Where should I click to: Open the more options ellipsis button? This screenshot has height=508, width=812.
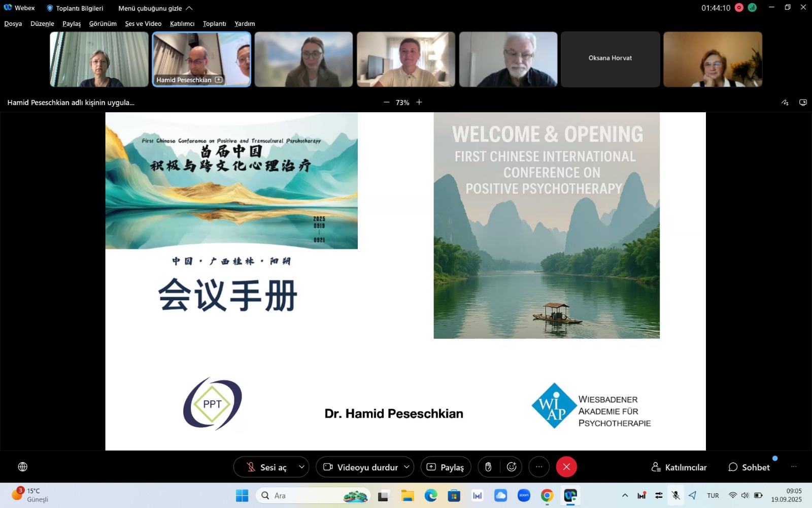[x=539, y=467]
